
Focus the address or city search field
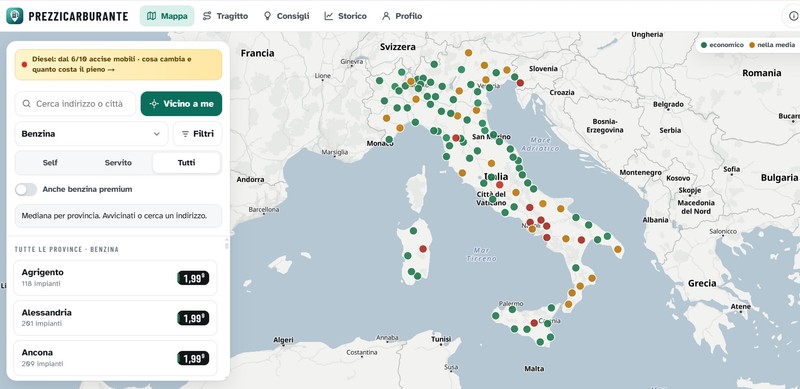[x=76, y=104]
